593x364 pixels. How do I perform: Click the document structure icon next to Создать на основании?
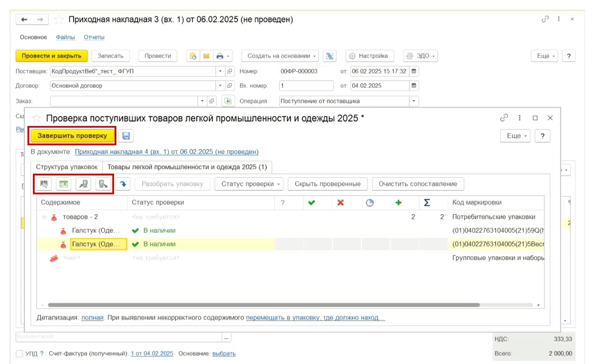coord(329,56)
